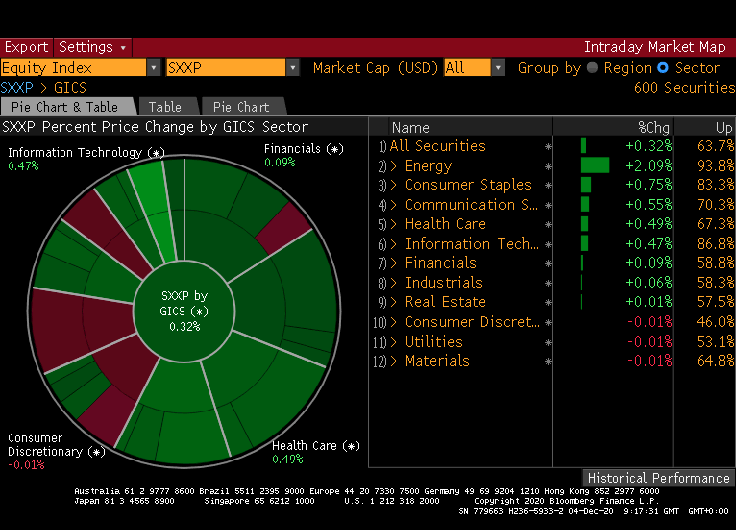Switch to the Pie Chart tab
The height and width of the screenshot is (530, 736).
pos(240,107)
